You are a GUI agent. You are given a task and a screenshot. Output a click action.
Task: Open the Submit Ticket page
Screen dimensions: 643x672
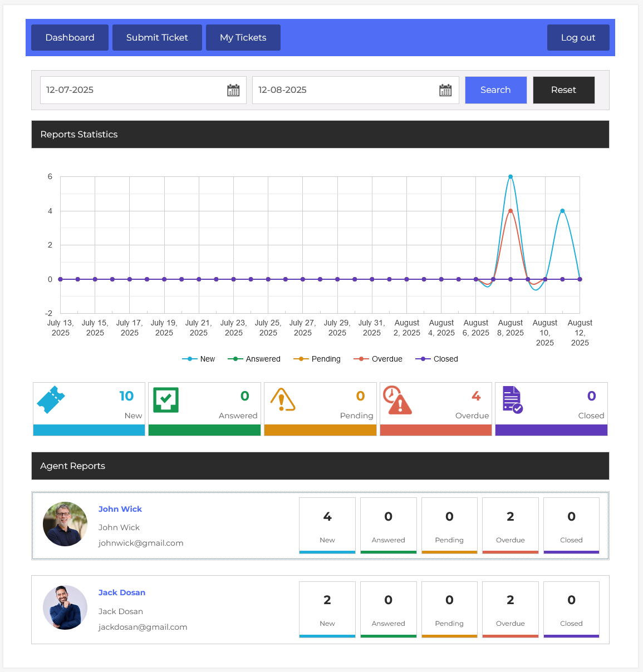point(157,38)
